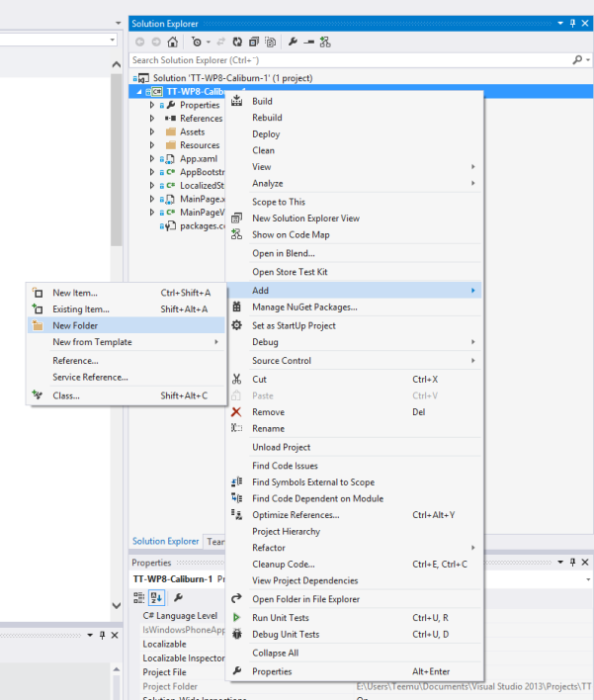The height and width of the screenshot is (700, 594).
Task: Expand the References tree node
Action: (x=152, y=119)
